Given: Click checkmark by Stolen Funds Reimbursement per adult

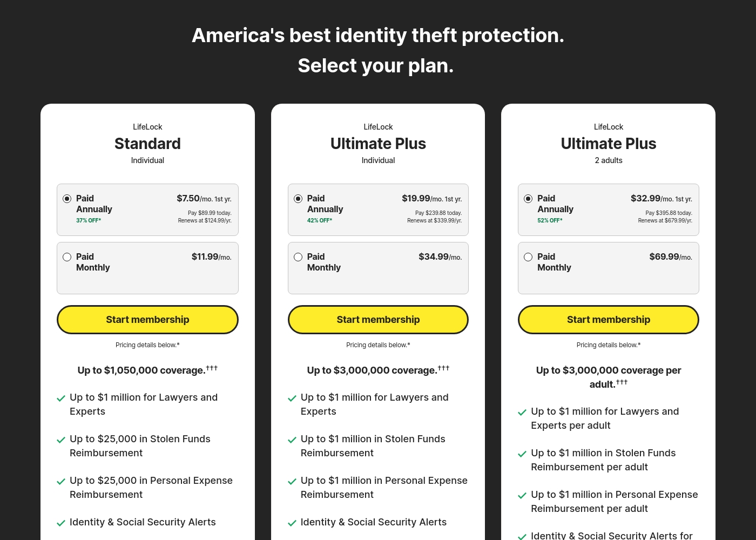Looking at the screenshot, I should pos(522,454).
